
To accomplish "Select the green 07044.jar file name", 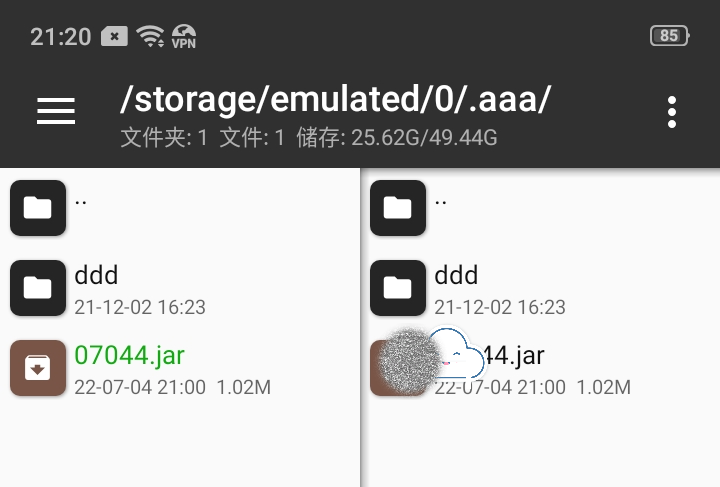I will [x=129, y=355].
